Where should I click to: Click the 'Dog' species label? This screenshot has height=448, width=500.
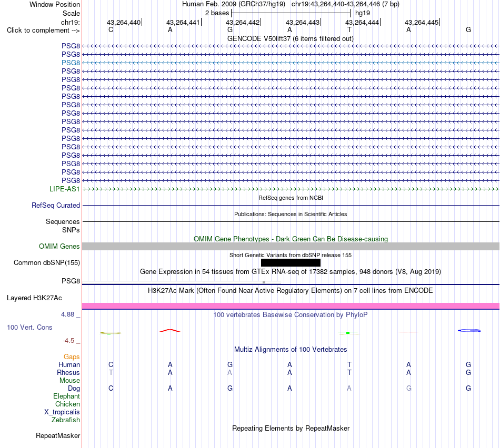[x=74, y=388]
